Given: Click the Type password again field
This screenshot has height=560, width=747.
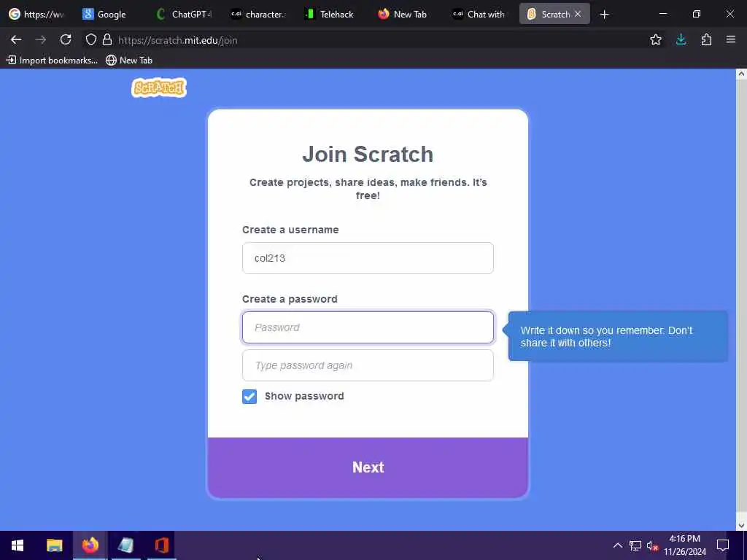Looking at the screenshot, I should (x=368, y=365).
